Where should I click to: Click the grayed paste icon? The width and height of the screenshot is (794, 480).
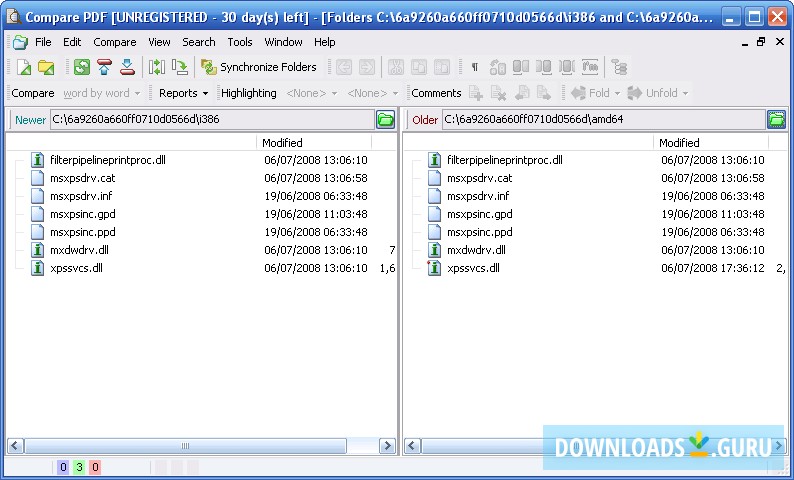click(442, 67)
